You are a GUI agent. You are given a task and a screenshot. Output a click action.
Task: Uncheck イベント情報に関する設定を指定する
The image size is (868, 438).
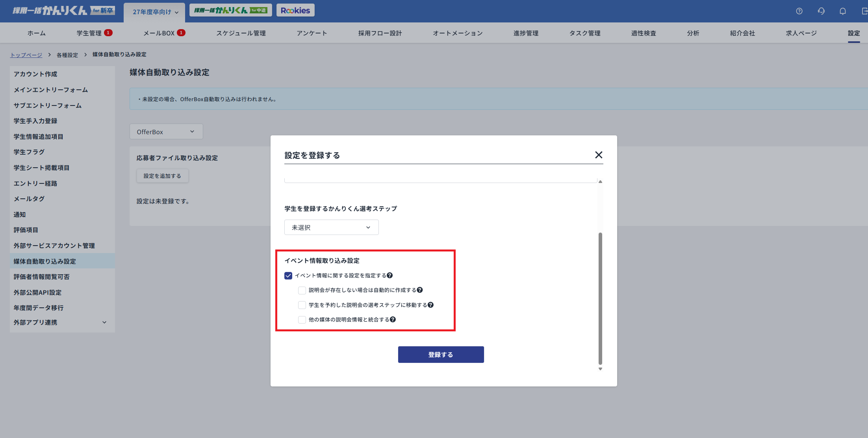click(x=288, y=275)
